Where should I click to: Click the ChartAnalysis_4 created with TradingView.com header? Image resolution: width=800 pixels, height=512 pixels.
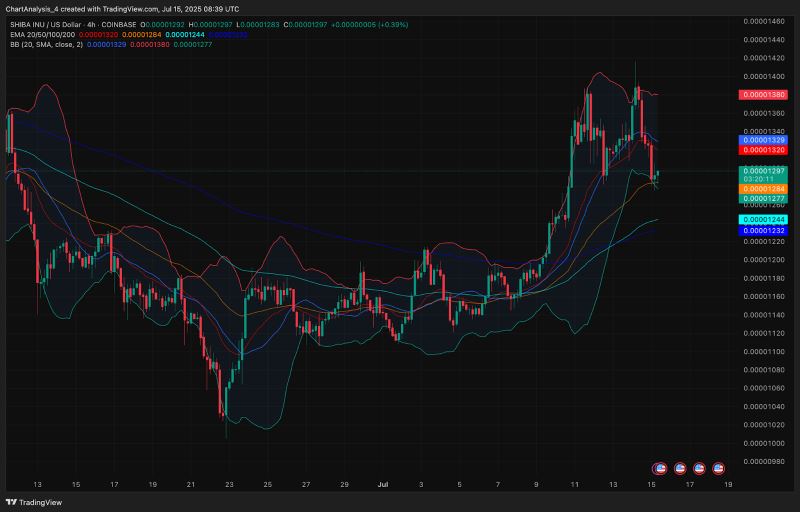pyautogui.click(x=119, y=7)
